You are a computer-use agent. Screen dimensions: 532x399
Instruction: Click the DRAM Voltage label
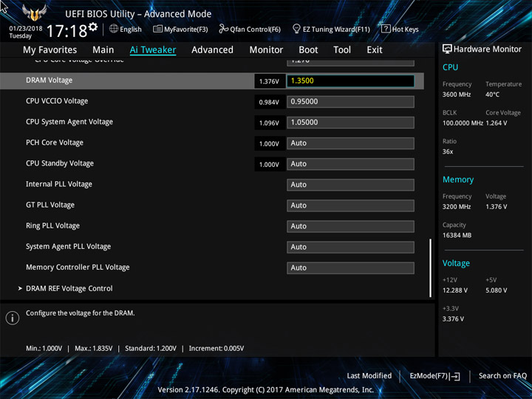click(x=50, y=81)
